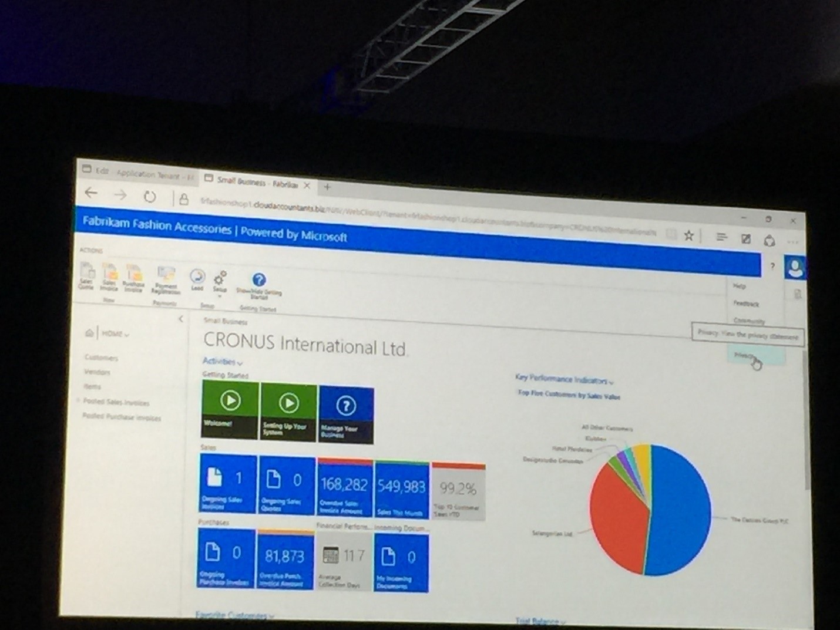Open Posted Sales Invoices in navigation
The height and width of the screenshot is (630, 840).
(116, 402)
